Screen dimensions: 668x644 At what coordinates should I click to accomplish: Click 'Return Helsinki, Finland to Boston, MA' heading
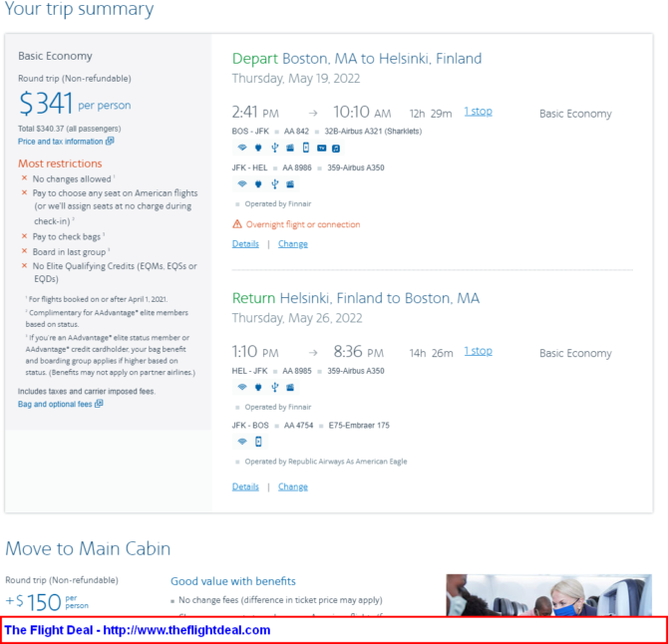pyautogui.click(x=356, y=298)
